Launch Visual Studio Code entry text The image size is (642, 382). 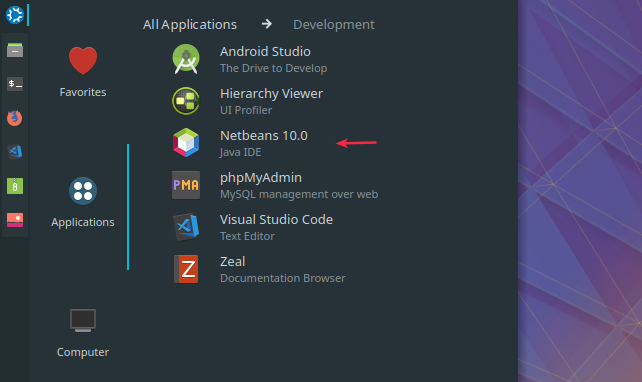pos(276,219)
